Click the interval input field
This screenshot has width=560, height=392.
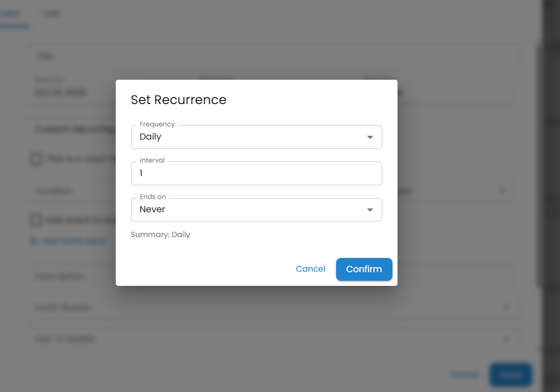256,174
